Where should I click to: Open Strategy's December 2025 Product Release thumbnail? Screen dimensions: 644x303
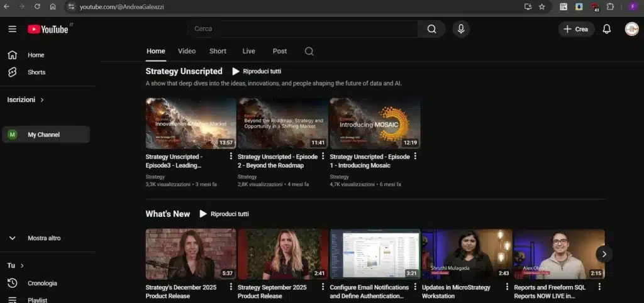pos(191,254)
